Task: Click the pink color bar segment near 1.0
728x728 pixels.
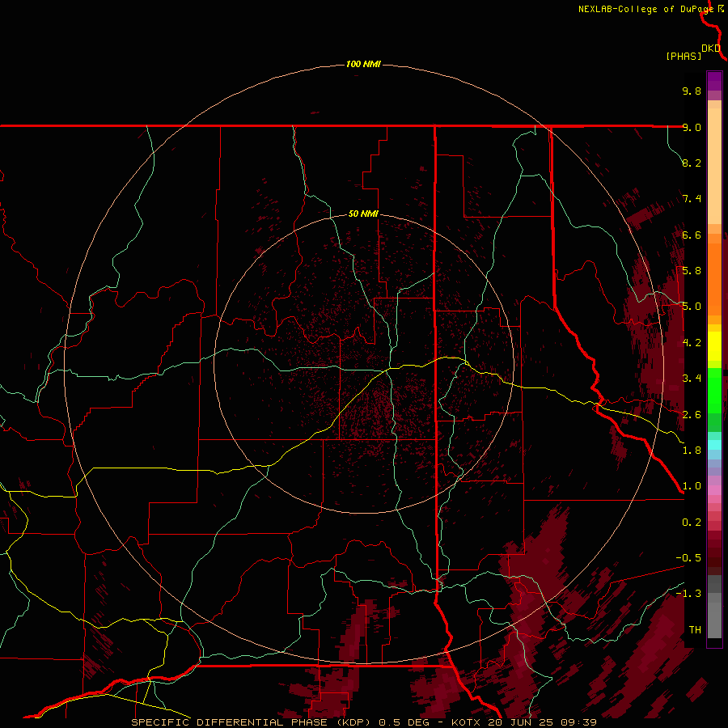Action: pyautogui.click(x=714, y=490)
